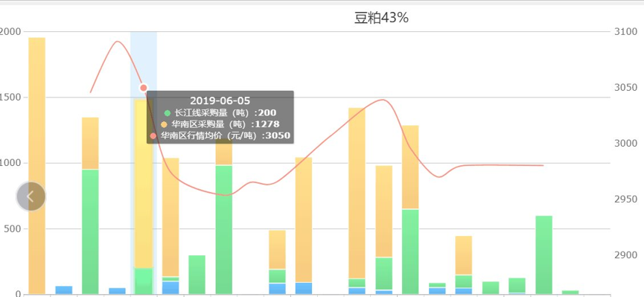The image size is (644, 297).
Task: Click red dot beside 华南区行情均价 in tooltip
Action: 153,136
